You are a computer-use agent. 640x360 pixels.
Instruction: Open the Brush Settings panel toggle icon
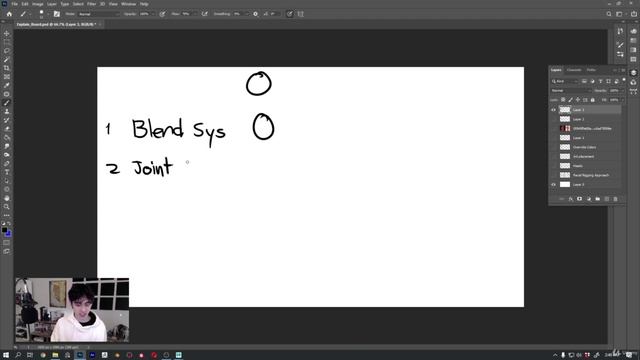[57, 14]
